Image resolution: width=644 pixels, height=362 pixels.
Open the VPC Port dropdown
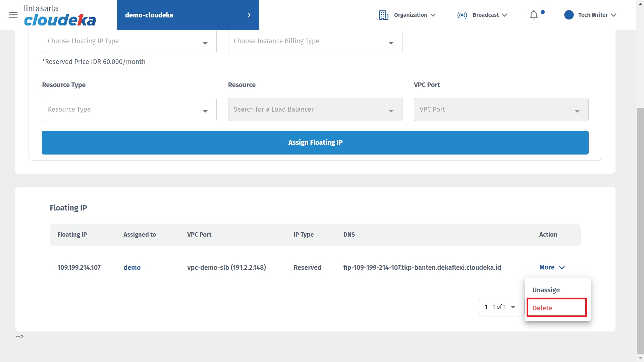[501, 110]
